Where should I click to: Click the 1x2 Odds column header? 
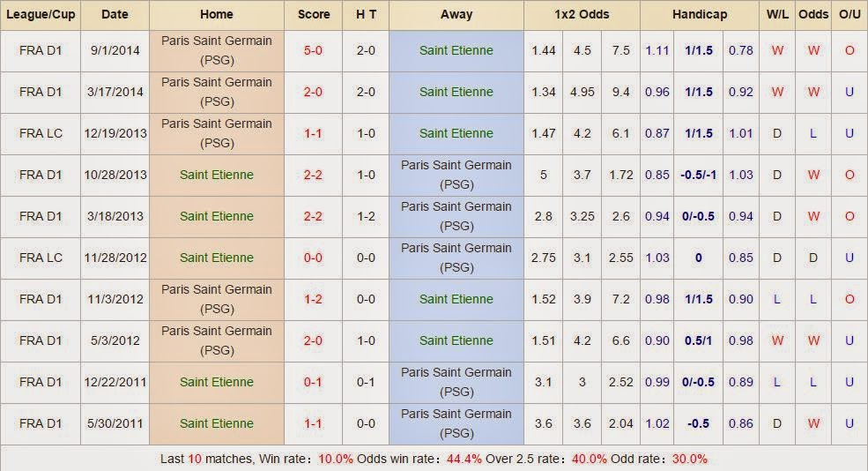(x=582, y=14)
